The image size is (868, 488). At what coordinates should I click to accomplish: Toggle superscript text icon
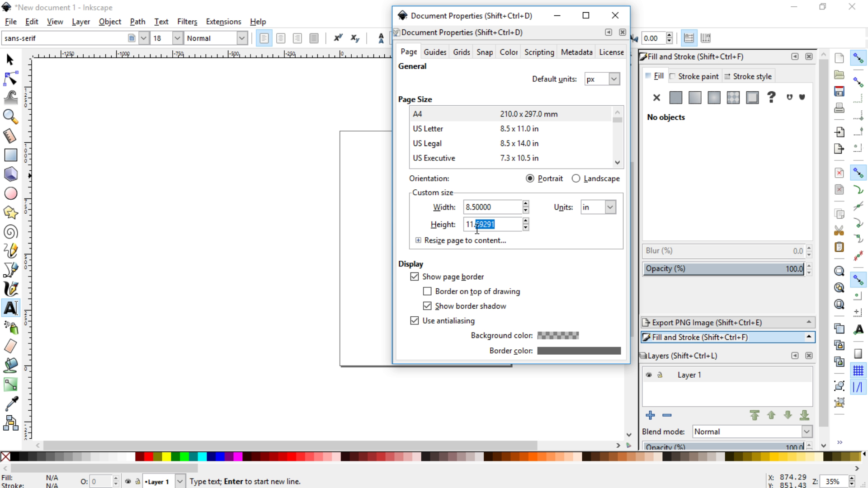coord(338,38)
